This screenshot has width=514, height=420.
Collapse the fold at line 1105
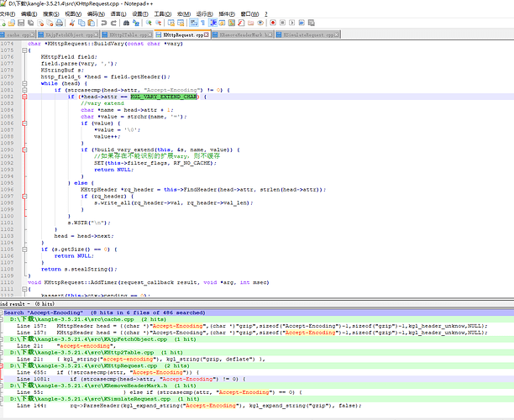coord(24,249)
